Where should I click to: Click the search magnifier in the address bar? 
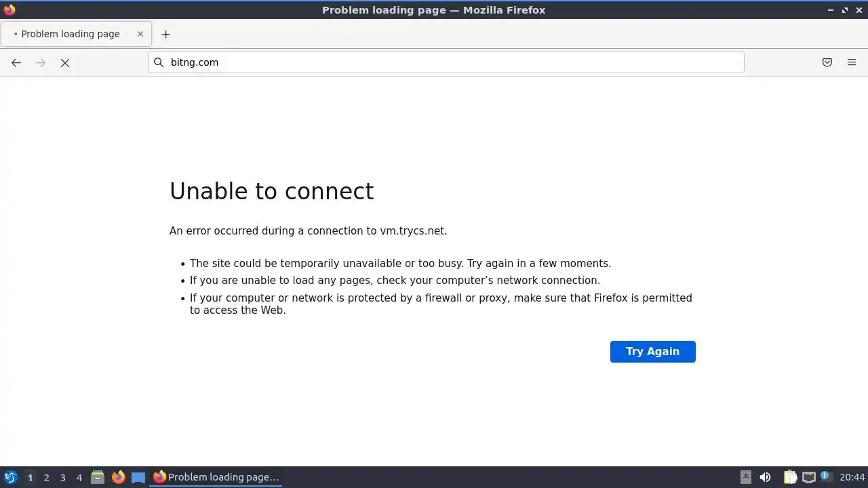pyautogui.click(x=159, y=62)
